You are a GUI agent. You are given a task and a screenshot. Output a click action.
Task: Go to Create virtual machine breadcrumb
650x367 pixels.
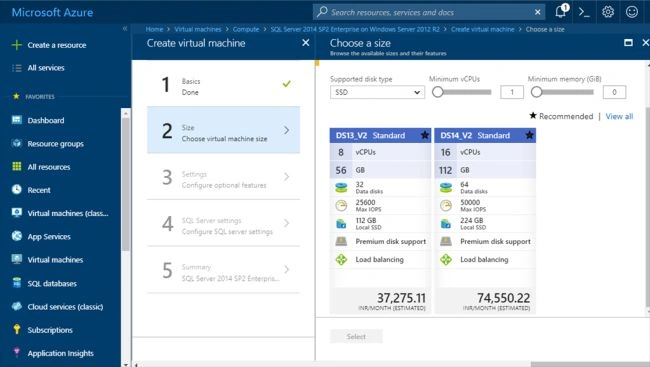[483, 29]
